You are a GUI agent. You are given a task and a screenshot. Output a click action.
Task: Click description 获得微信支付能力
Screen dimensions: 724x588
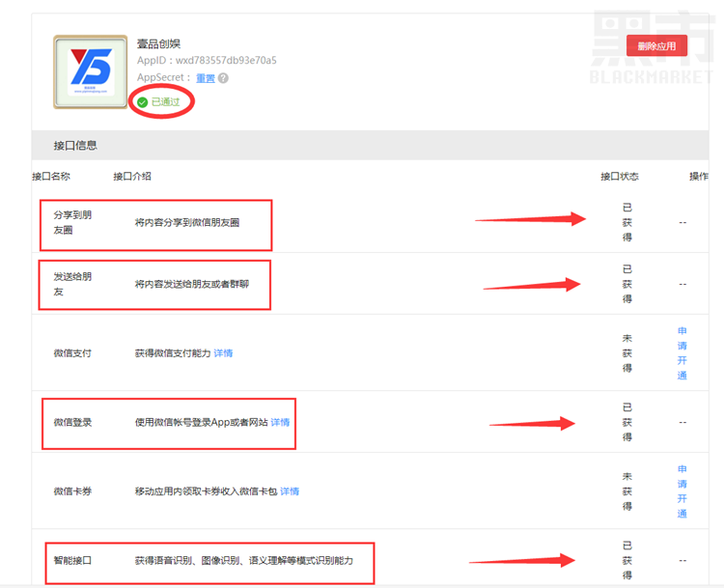[x=173, y=352]
